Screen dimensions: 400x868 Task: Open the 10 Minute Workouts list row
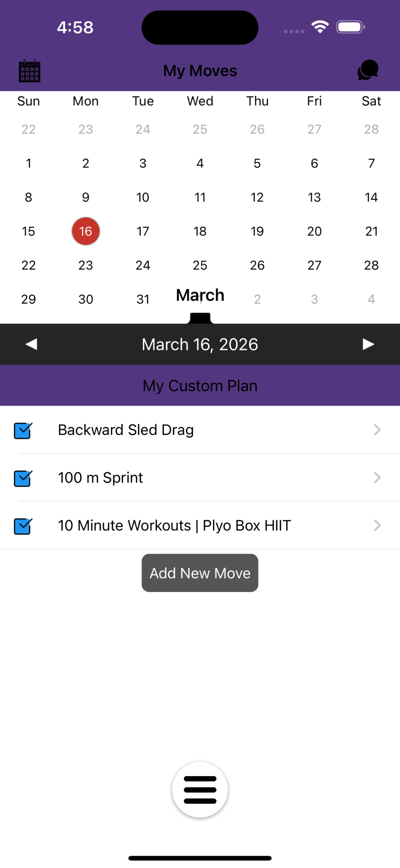[x=174, y=526]
